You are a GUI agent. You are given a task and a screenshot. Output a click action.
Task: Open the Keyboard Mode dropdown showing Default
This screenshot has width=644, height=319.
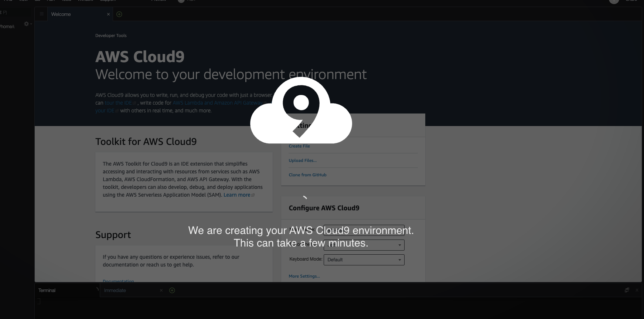click(x=364, y=260)
